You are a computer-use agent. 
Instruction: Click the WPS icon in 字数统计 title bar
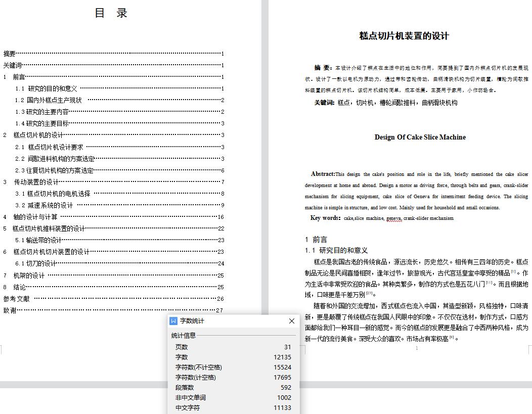point(173,321)
